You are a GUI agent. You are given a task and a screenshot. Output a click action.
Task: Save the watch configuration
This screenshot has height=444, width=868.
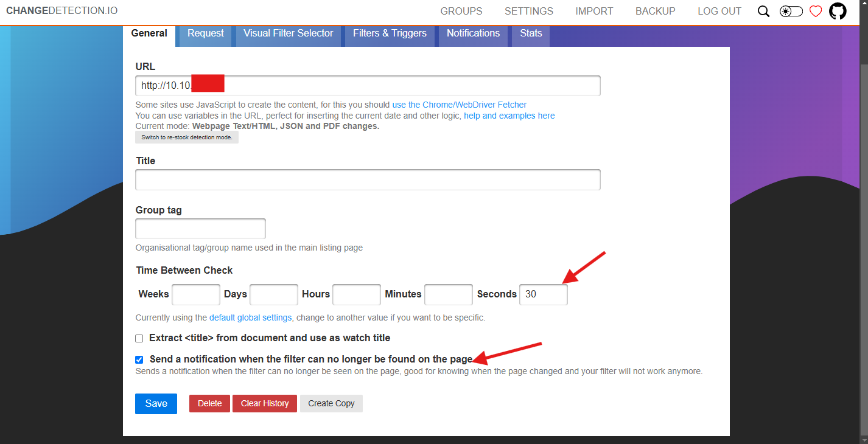pos(156,403)
